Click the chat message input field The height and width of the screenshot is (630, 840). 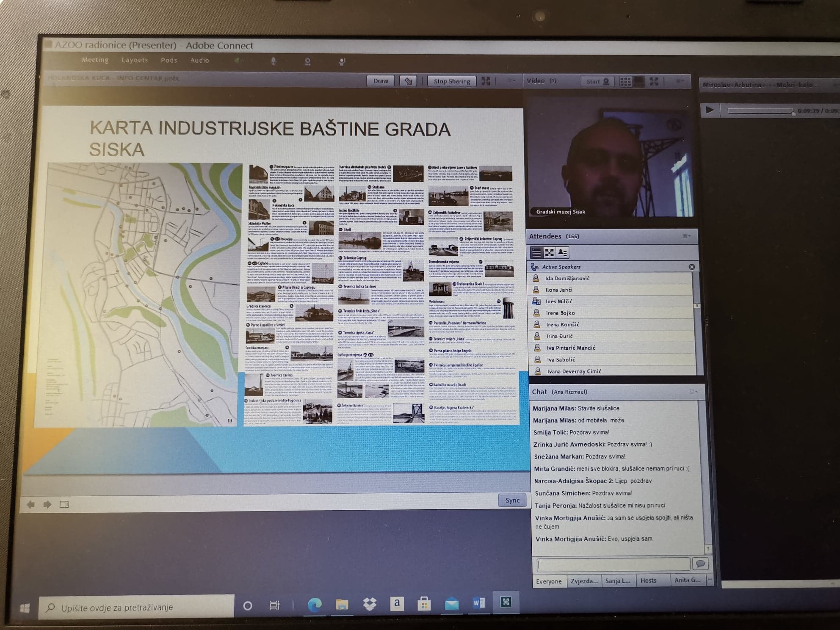point(613,564)
